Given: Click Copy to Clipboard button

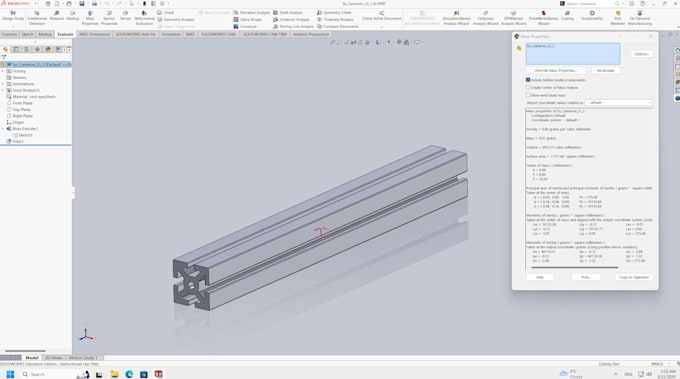Looking at the screenshot, I should pyautogui.click(x=634, y=277).
